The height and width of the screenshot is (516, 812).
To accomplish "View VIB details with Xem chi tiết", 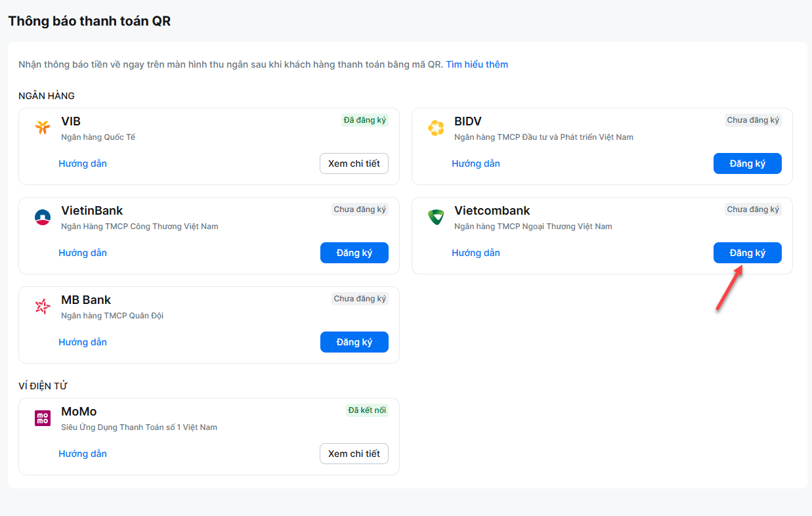I will 354,163.
